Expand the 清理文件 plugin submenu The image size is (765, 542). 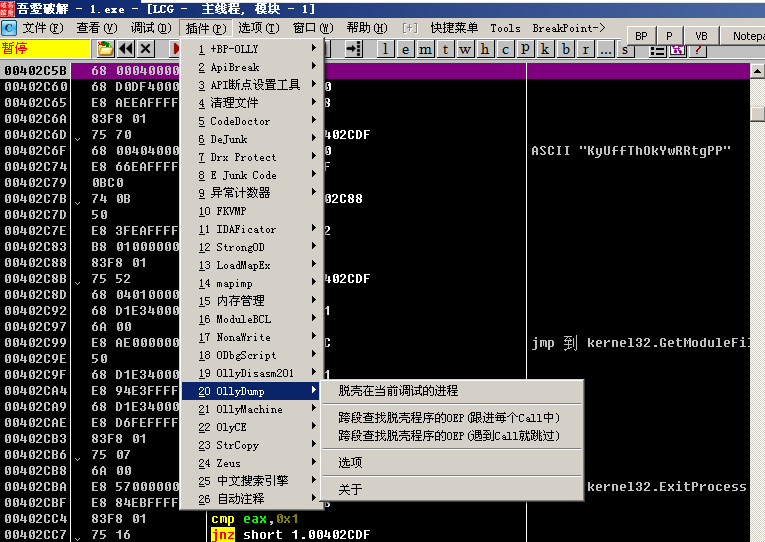click(252, 103)
